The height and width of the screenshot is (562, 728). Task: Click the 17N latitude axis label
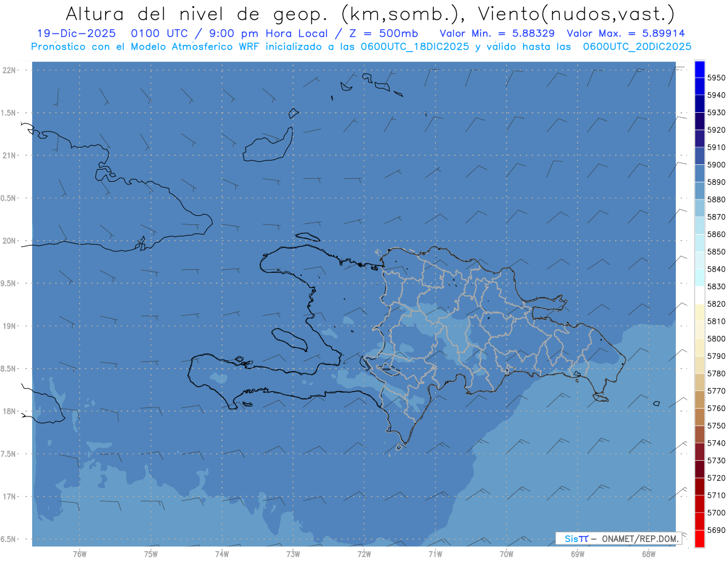tap(9, 497)
